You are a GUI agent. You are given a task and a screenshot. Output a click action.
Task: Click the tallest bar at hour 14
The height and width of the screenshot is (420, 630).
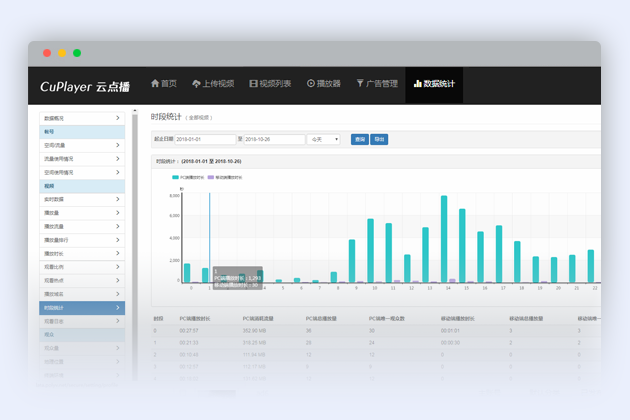coord(444,240)
